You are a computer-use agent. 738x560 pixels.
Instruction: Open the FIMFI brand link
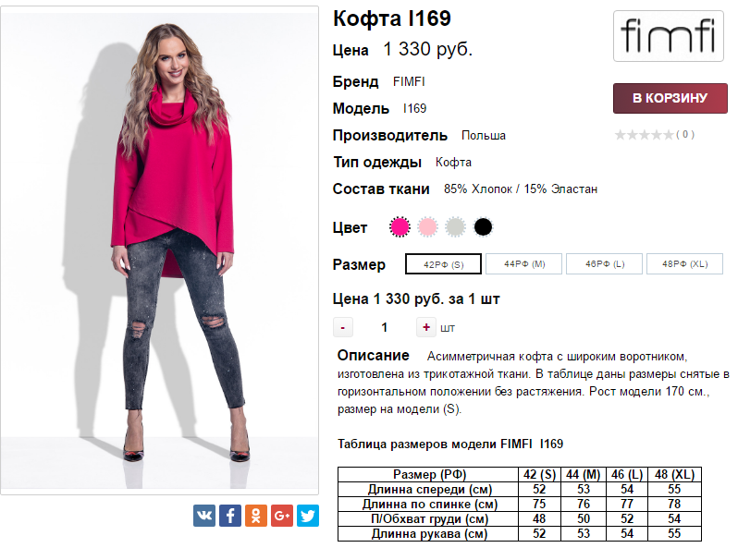tap(409, 81)
